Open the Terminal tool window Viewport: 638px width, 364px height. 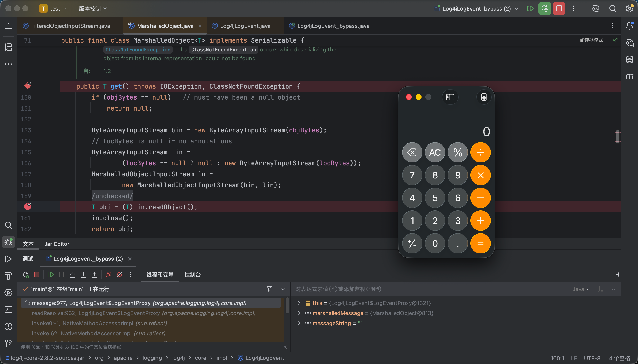[x=8, y=310]
